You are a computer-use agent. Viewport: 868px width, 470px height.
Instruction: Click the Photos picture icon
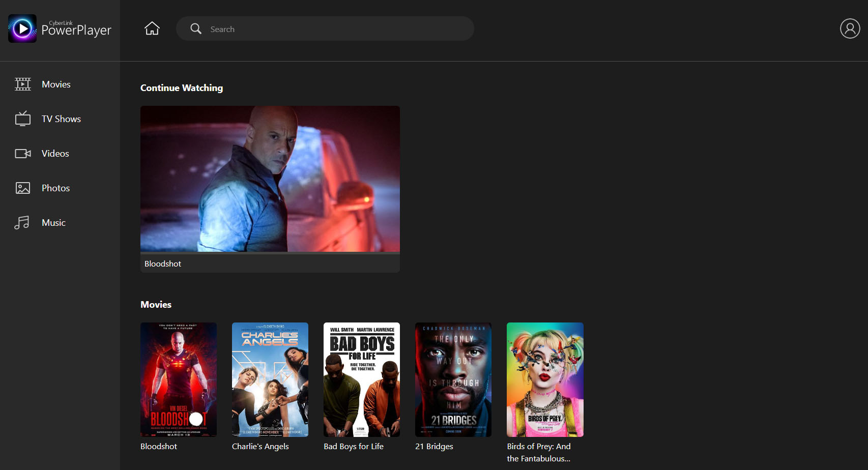(x=23, y=188)
